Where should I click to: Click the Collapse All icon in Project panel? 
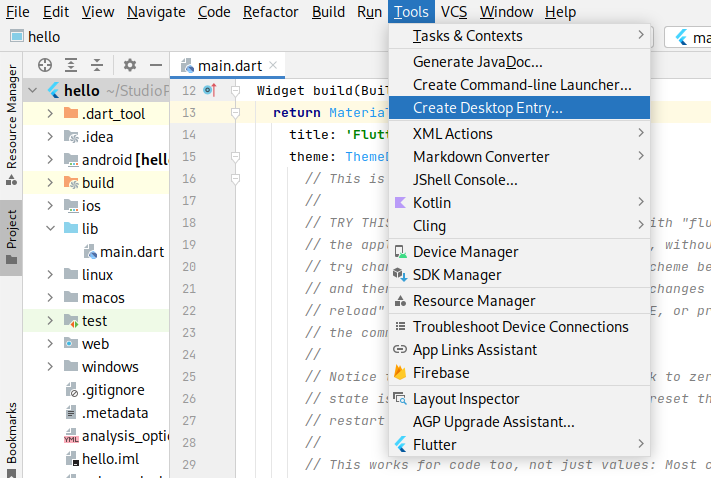[x=97, y=65]
